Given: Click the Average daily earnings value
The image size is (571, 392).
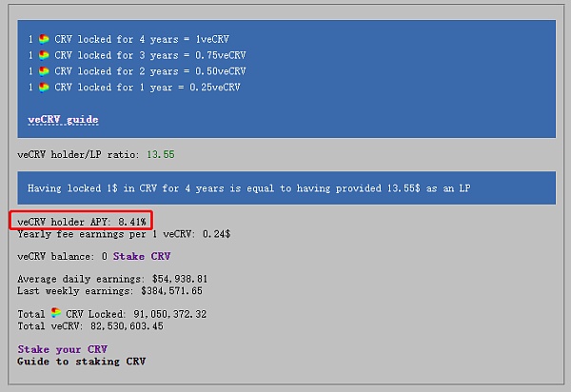Looking at the screenshot, I should pos(180,279).
